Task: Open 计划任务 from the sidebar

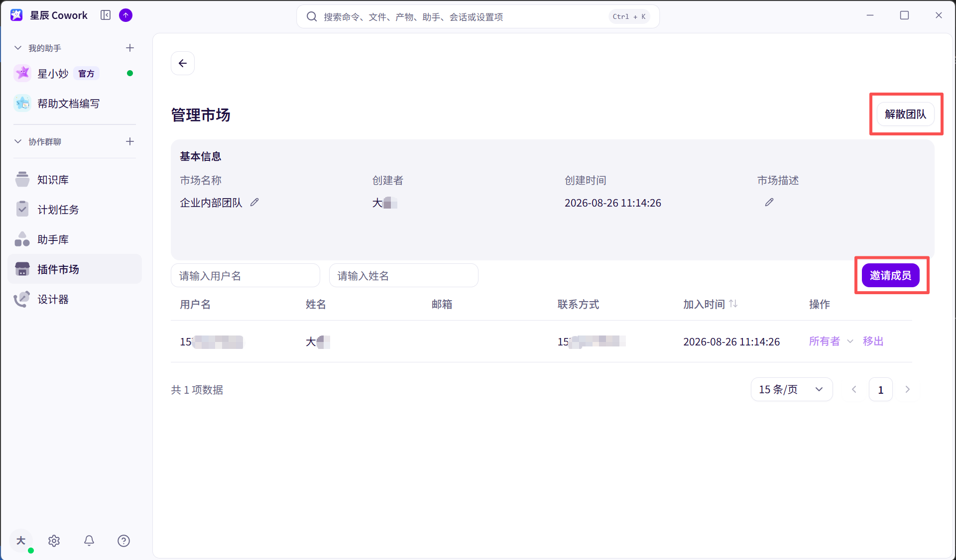Action: (x=75, y=210)
